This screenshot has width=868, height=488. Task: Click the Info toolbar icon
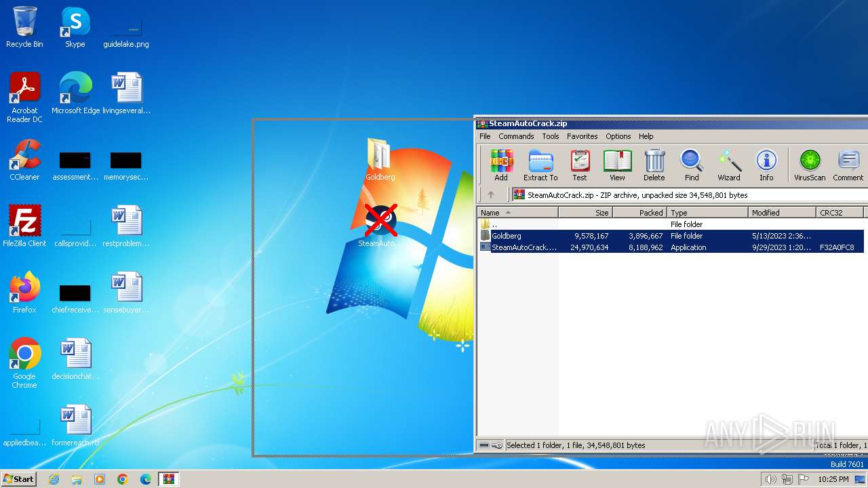point(766,165)
